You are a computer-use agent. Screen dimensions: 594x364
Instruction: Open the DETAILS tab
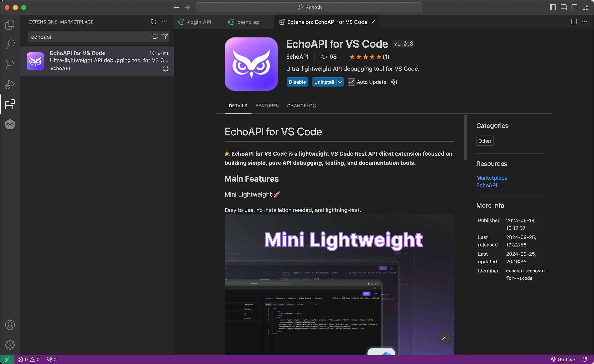point(238,106)
